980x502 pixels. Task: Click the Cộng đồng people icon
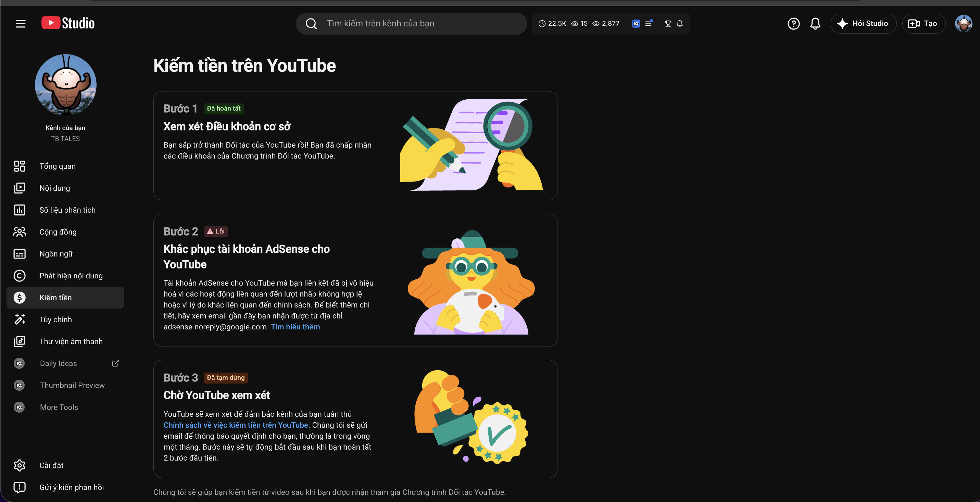point(20,232)
